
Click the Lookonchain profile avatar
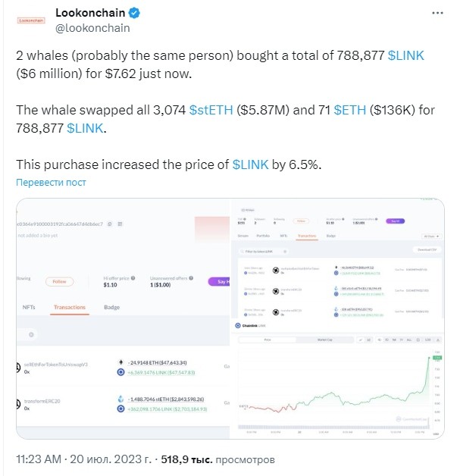[31, 20]
